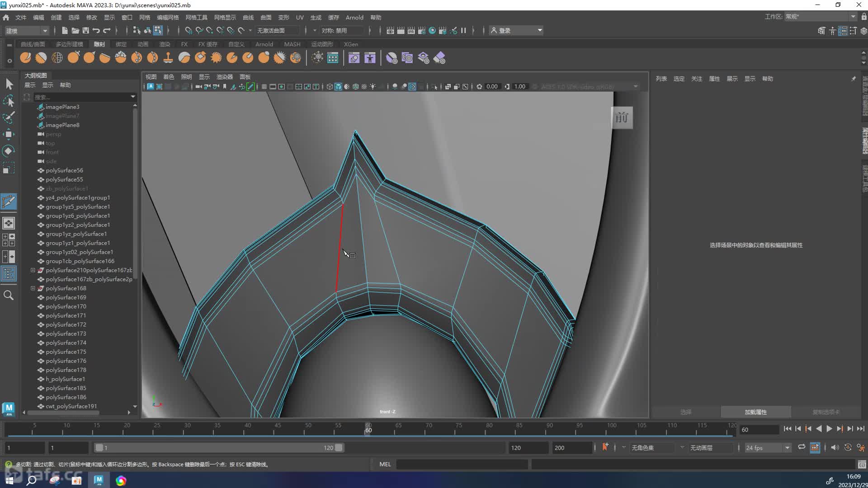Activate the Scale tool

(9, 168)
